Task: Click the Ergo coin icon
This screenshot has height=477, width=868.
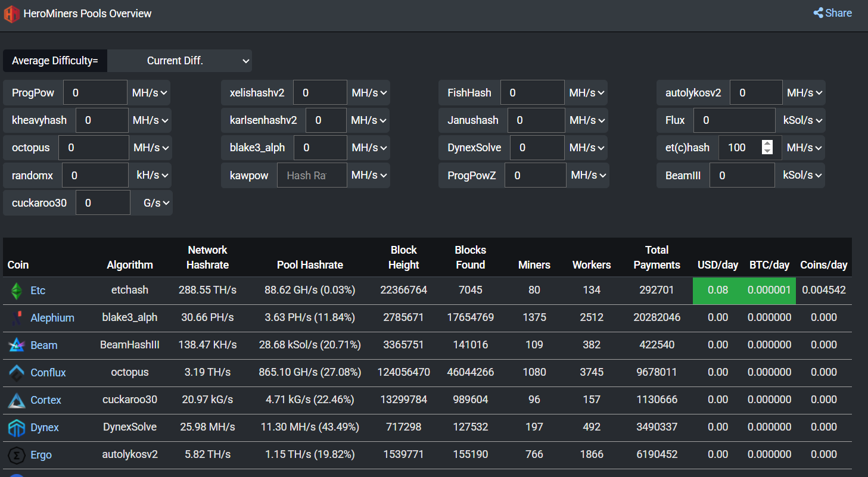Action: 17,455
